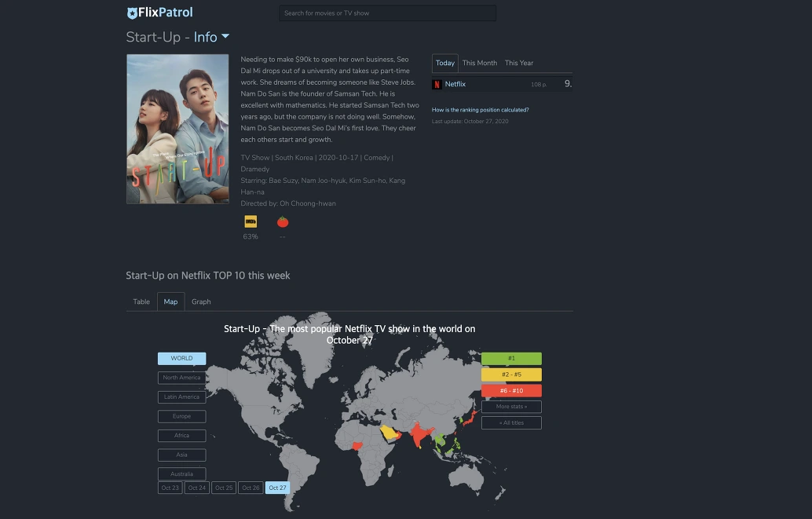
Task: Open the Start-Up poster image
Action: pyautogui.click(x=177, y=129)
